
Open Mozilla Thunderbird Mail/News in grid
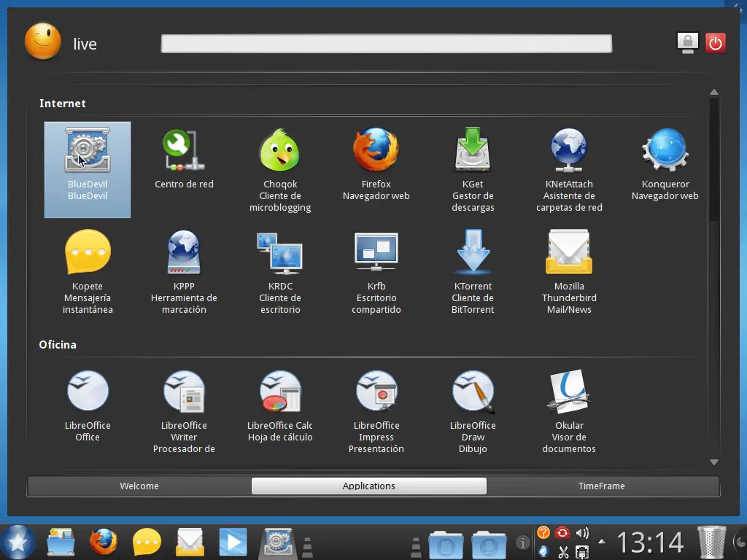pos(569,271)
